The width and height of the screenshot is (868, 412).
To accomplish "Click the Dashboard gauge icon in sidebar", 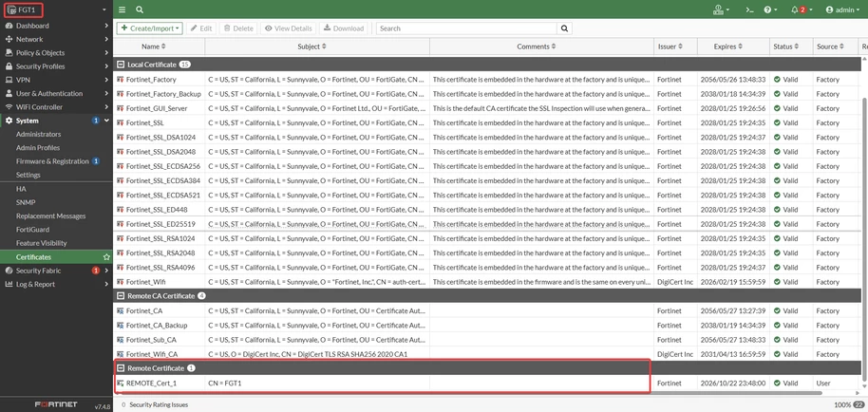I will click(9, 26).
